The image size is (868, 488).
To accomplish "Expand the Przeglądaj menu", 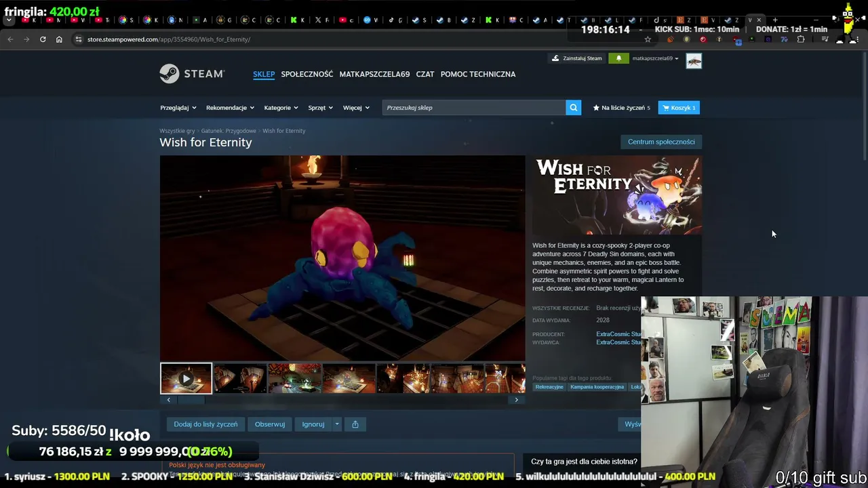I will pos(178,108).
